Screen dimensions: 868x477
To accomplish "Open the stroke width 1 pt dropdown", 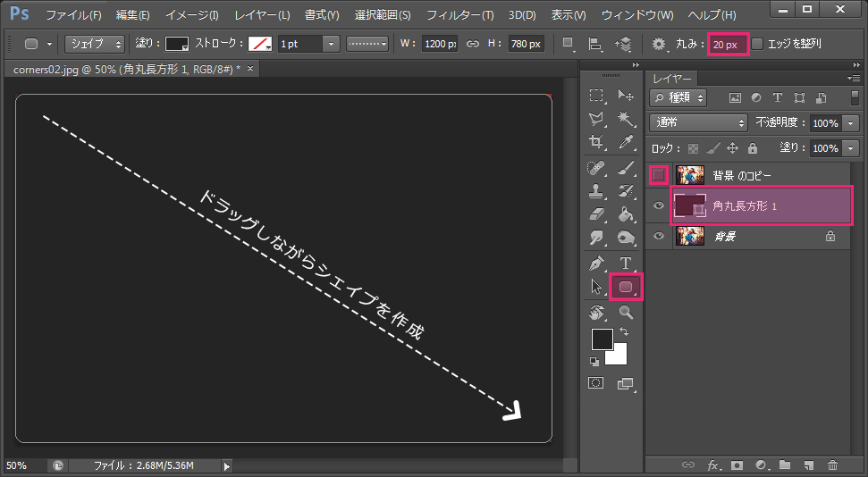I will (x=331, y=44).
